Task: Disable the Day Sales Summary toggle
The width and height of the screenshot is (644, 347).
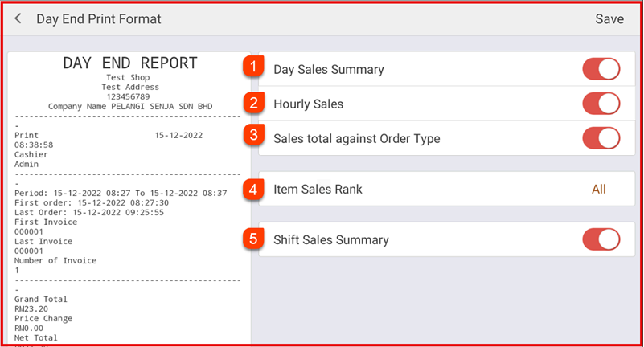Action: tap(601, 69)
